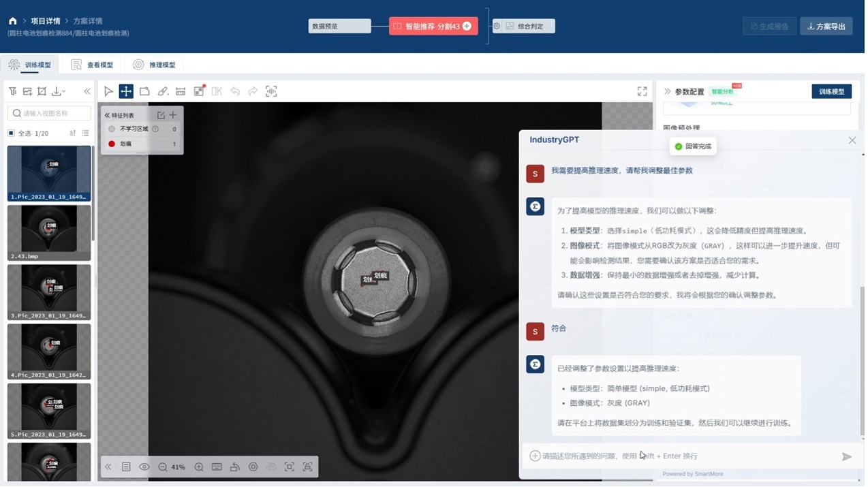The height and width of the screenshot is (487, 868).
Task: Toggle annotation visibility with the eye icon
Action: (144, 467)
